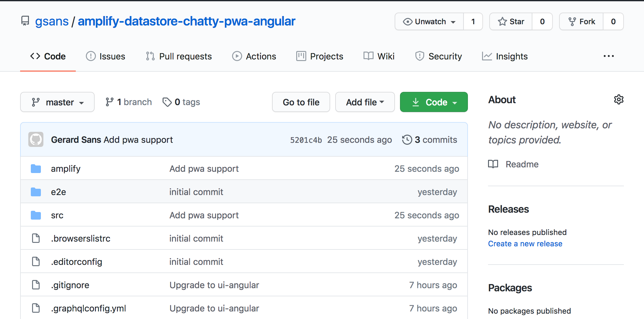View the Insights tab
Viewport: 644px width, 319px height.
[x=505, y=56]
